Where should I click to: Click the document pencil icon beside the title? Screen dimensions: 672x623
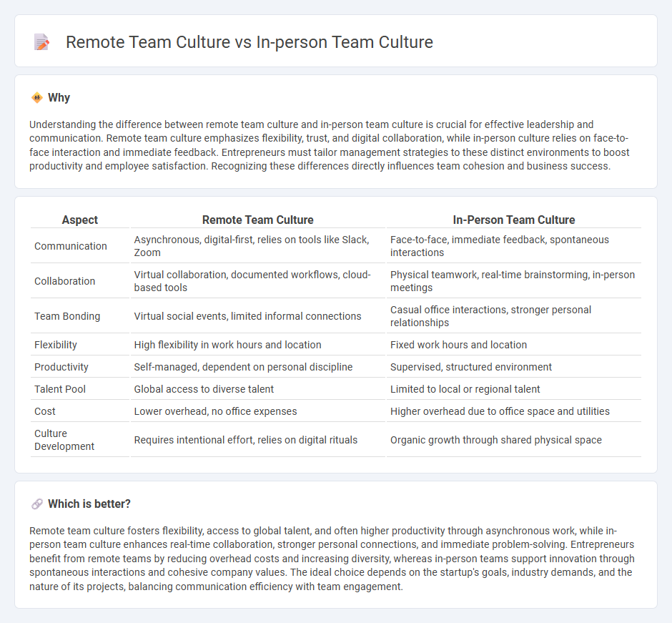tap(41, 42)
